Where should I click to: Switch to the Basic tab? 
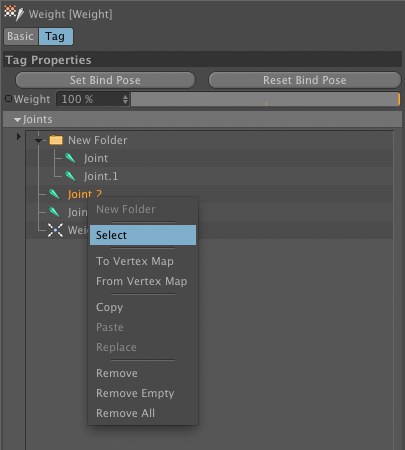tap(21, 36)
